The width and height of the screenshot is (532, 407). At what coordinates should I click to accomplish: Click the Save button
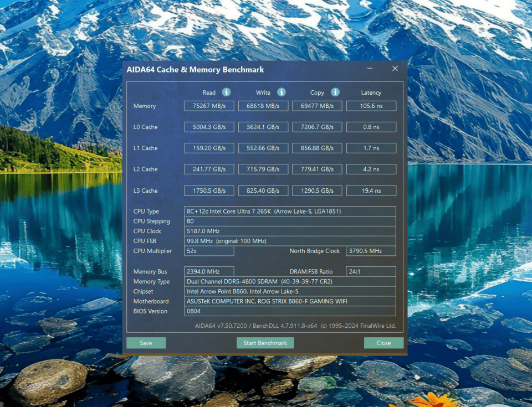146,343
